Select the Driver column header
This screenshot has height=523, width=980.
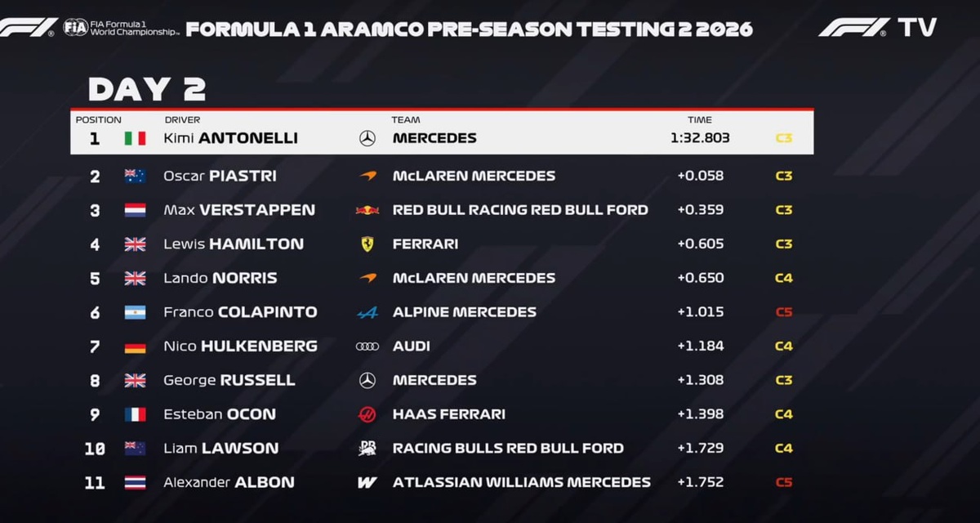[182, 120]
